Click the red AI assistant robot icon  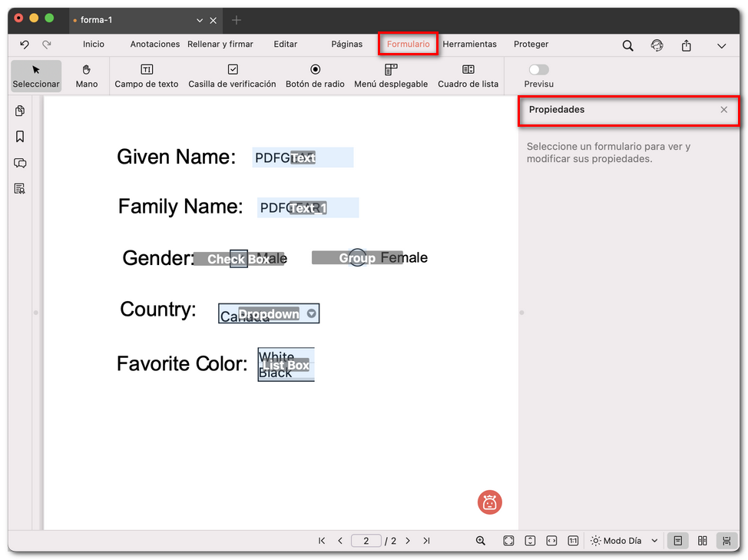490,502
